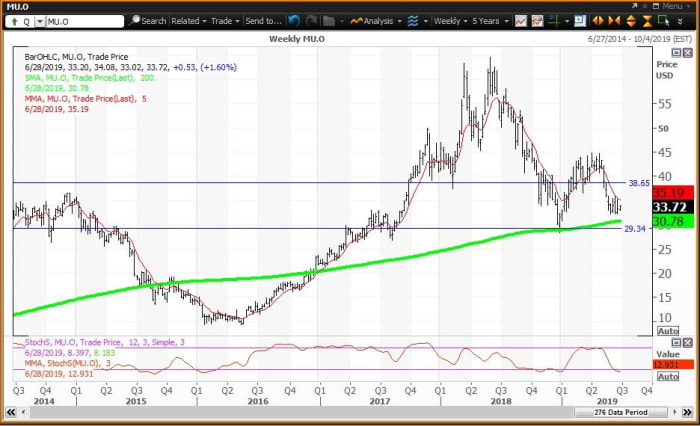Click the horizontal time scrollbar
The height and width of the screenshot is (426, 700).
pos(300,411)
